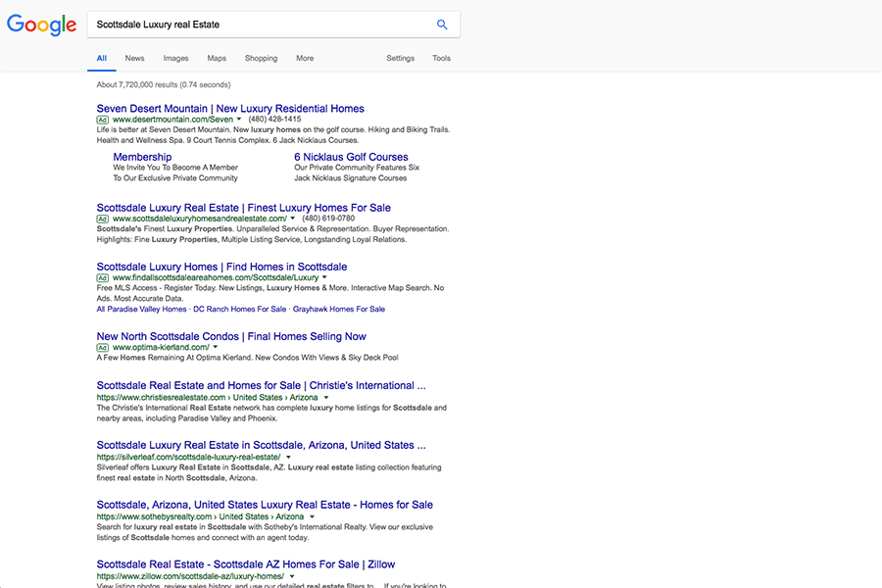Image resolution: width=882 pixels, height=588 pixels.
Task: Click the christiesrealestate.com breadcrumb URL
Action: (x=207, y=397)
